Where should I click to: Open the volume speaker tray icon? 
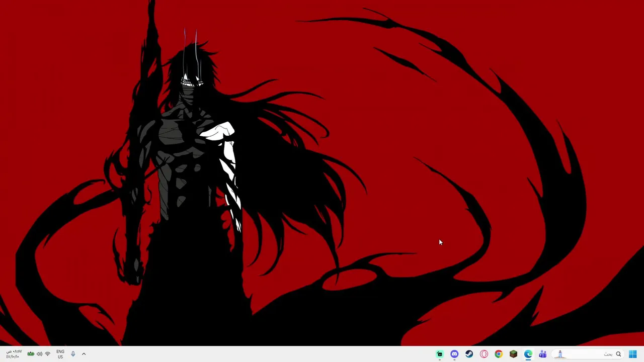pos(39,354)
